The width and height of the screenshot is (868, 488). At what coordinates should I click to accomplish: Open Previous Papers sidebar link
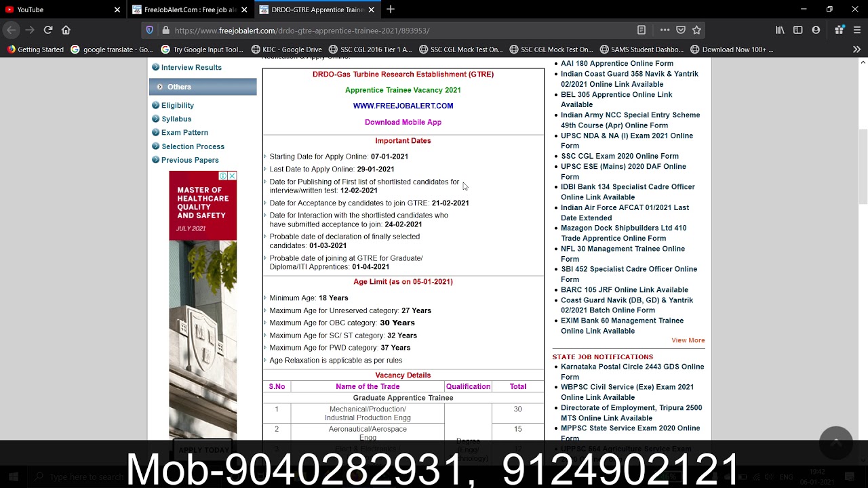pos(190,160)
